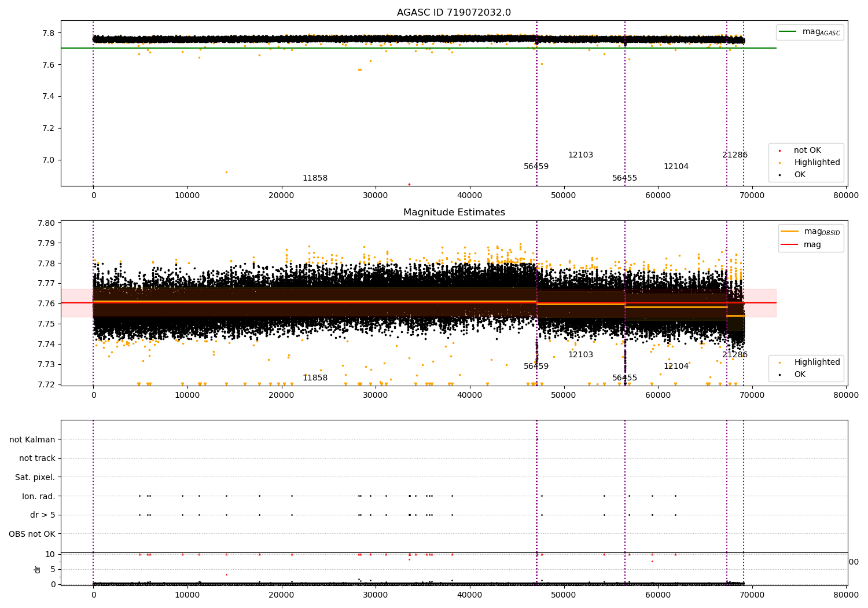Click '10000' x-tick under the bottom plot
Viewport: 868px width, 608px height.
click(187, 595)
